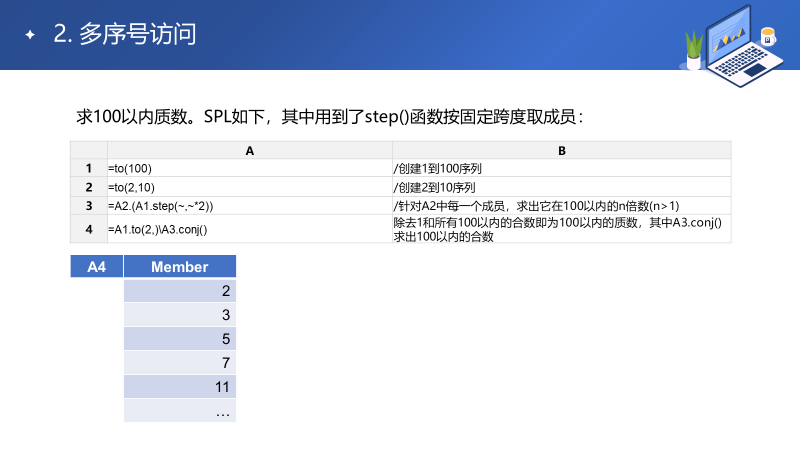Select result value 11

tap(180, 387)
